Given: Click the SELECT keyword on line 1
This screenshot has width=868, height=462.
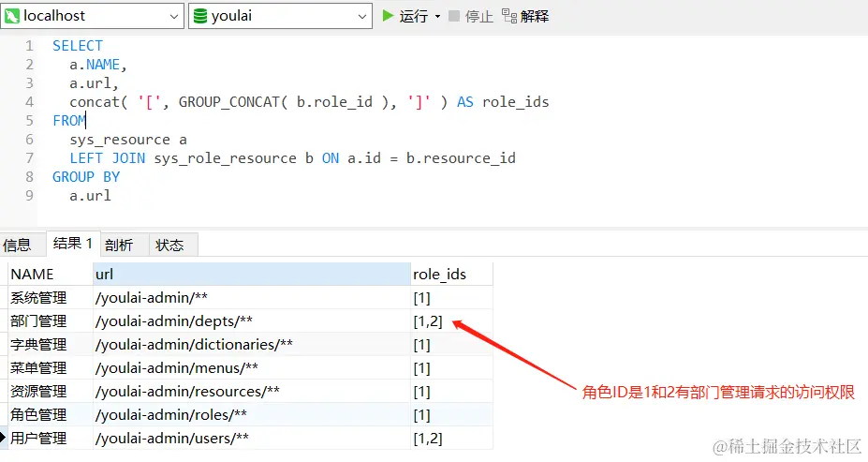Looking at the screenshot, I should point(78,45).
